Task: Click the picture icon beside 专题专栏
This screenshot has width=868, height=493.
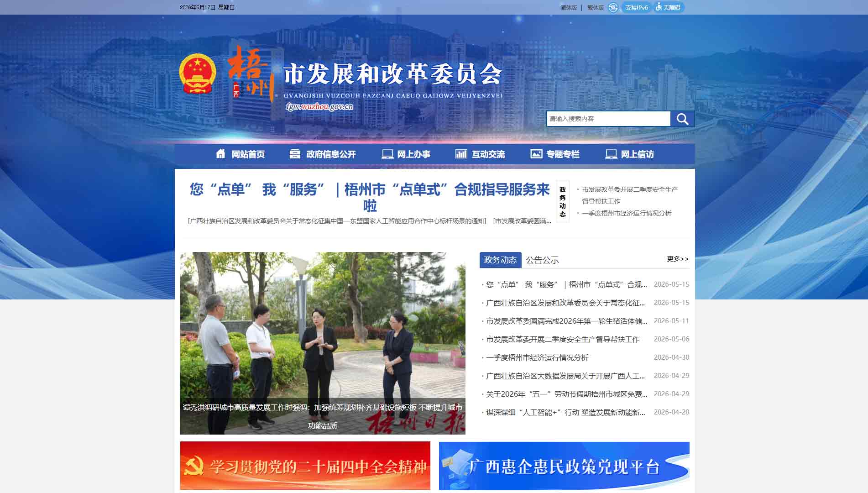Action: pyautogui.click(x=536, y=154)
